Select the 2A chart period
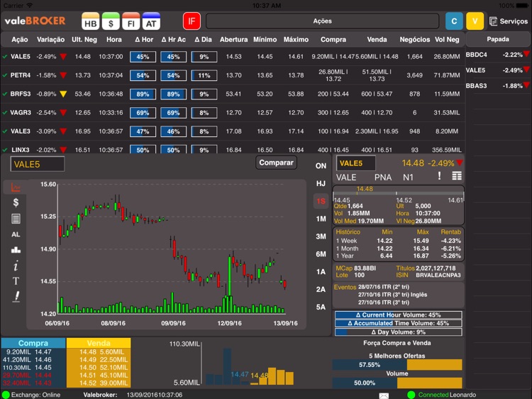The width and height of the screenshot is (532, 399). click(321, 290)
